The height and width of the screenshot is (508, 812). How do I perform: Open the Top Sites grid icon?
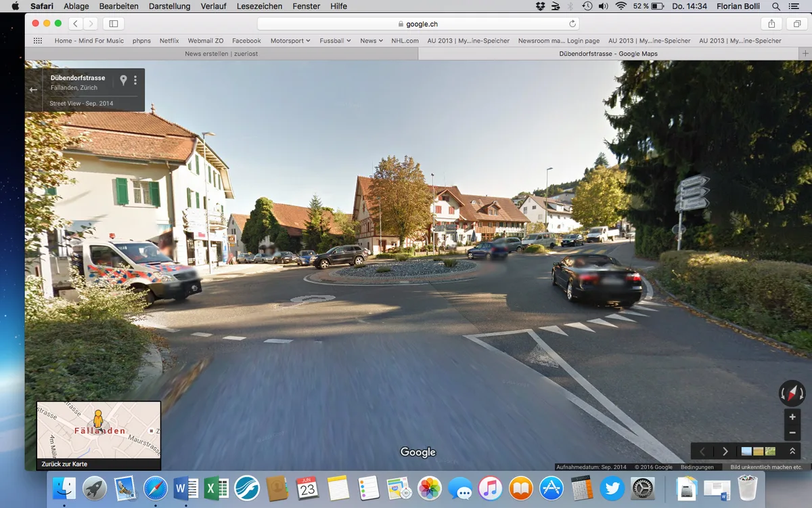coord(38,41)
